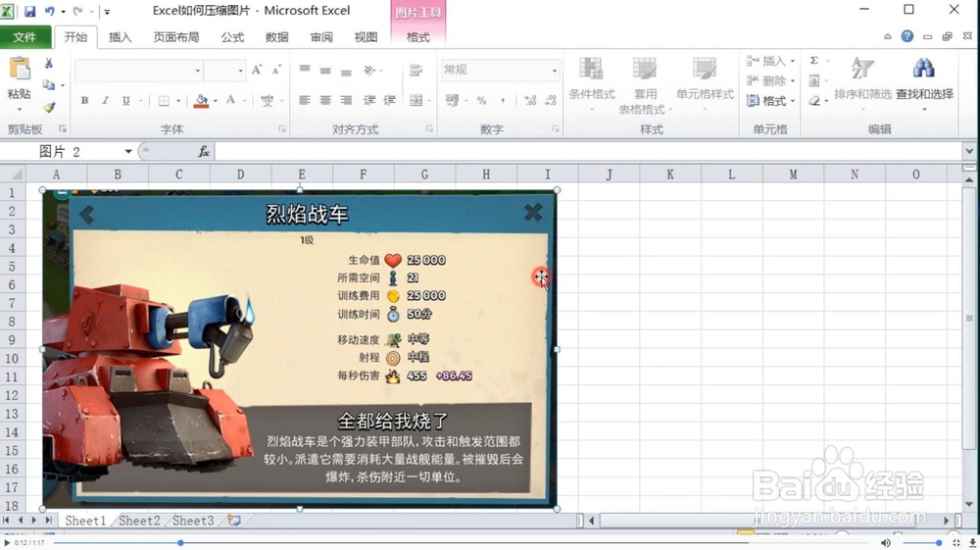Click the align text left icon

click(x=305, y=100)
